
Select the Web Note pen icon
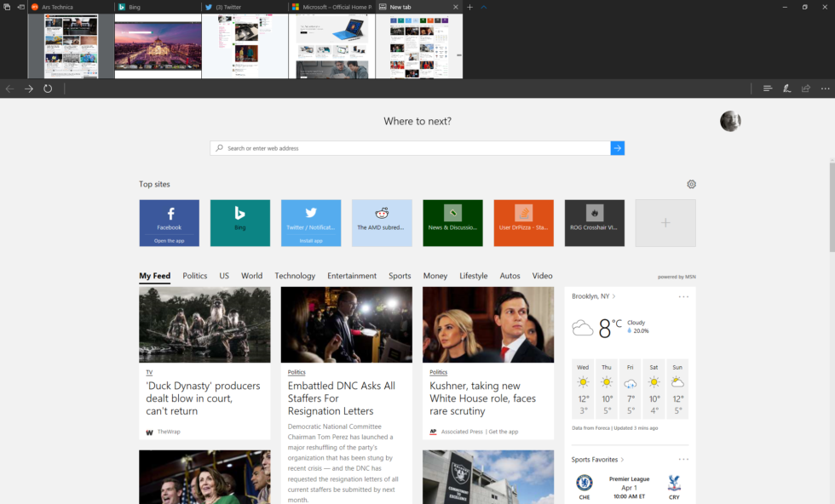786,89
